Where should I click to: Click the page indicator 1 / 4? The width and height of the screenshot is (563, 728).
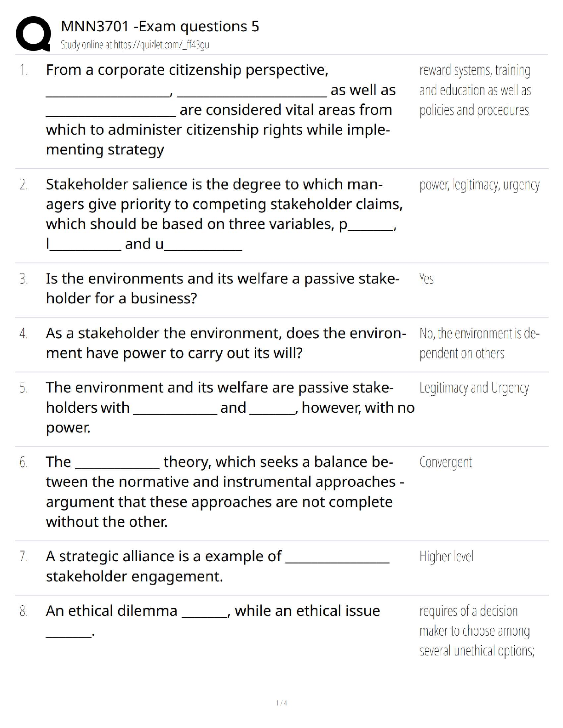281,703
